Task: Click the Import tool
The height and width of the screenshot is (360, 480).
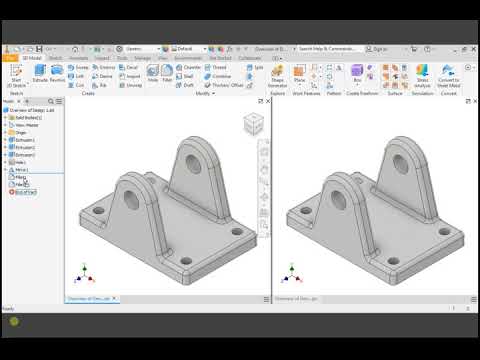Action: point(130,76)
